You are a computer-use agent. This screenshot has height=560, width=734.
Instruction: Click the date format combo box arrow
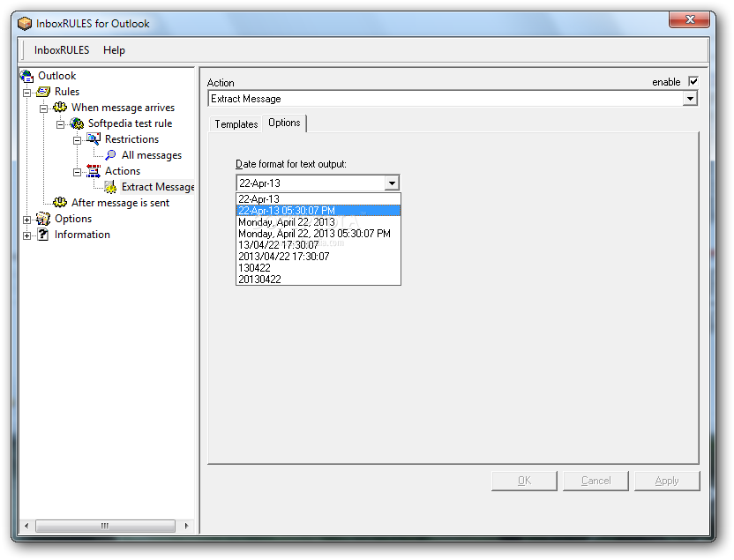coord(392,183)
